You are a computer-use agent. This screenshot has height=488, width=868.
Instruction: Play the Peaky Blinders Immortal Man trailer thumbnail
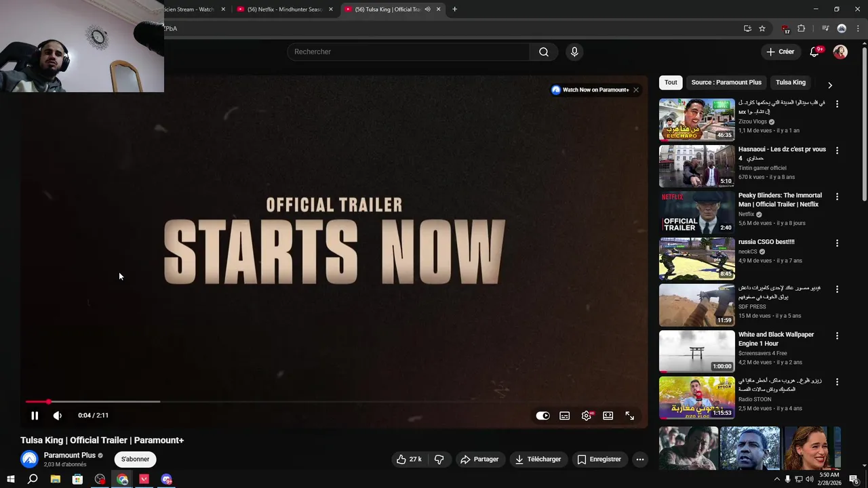(x=696, y=212)
